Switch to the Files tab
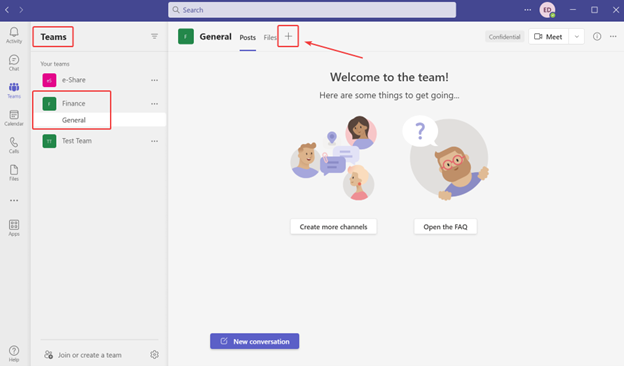Screen dimensions: 624x366 [x=270, y=37]
